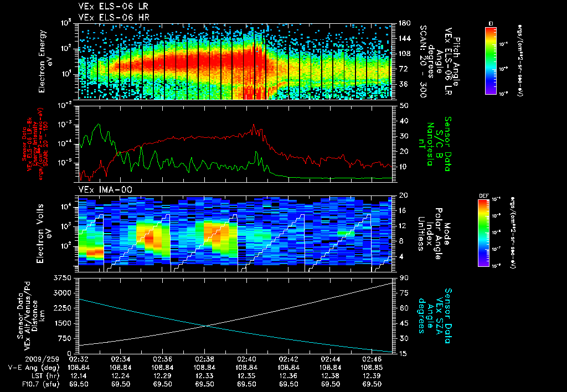Click the 02:36 time tick label
The width and height of the screenshot is (567, 392).
163,359
